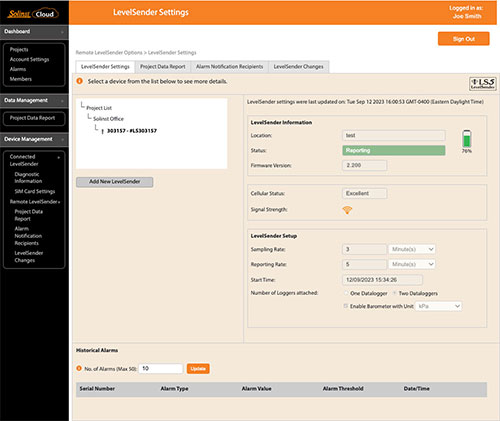Open Projects in the sidebar
500x421 pixels.
19,49
